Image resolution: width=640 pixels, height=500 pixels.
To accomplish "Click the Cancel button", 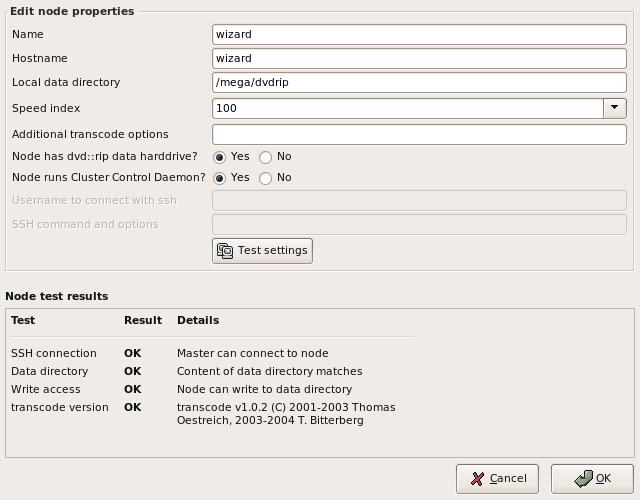I will tap(498, 479).
